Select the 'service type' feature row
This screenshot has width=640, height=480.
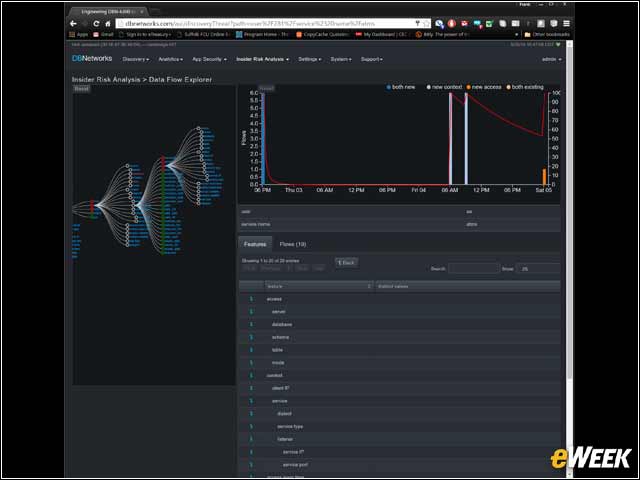pyautogui.click(x=400, y=427)
